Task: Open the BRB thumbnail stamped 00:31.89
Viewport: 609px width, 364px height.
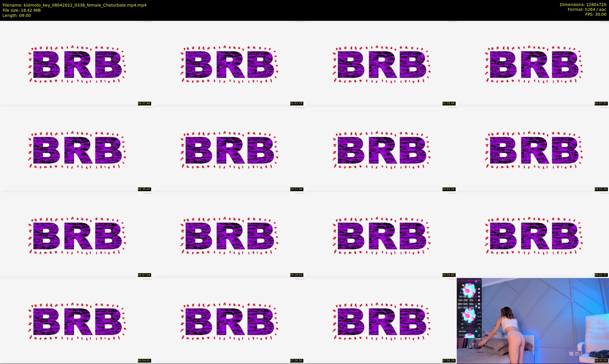Action: click(76, 63)
